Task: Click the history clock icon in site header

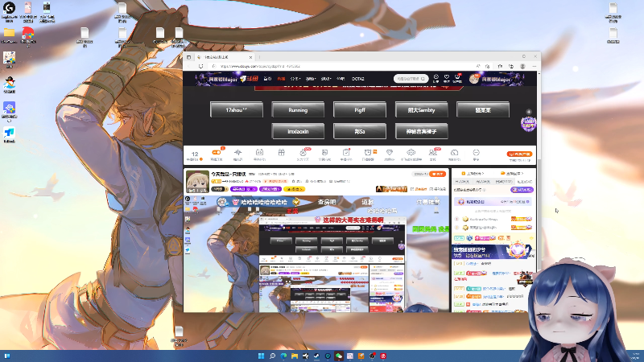Action: click(x=436, y=78)
